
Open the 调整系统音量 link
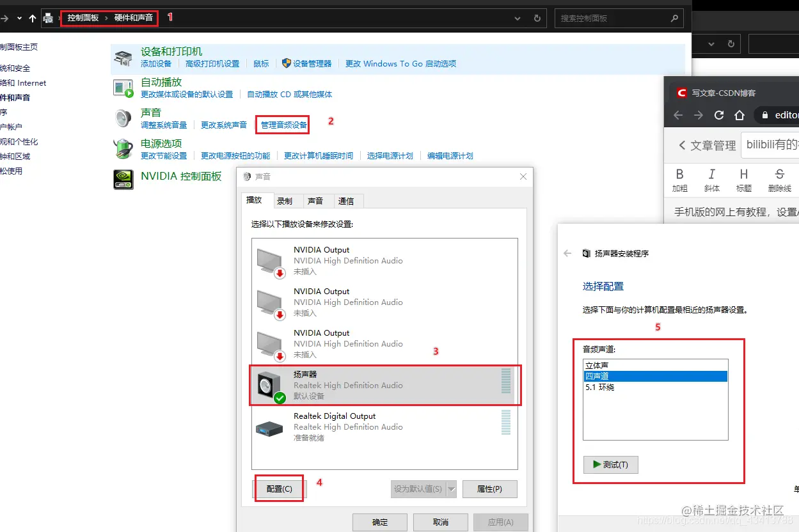point(164,125)
